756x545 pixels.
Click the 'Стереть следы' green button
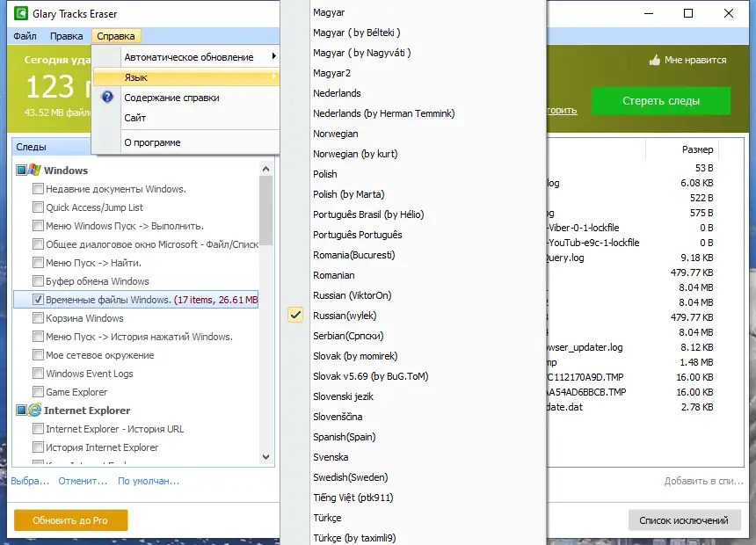[660, 100]
